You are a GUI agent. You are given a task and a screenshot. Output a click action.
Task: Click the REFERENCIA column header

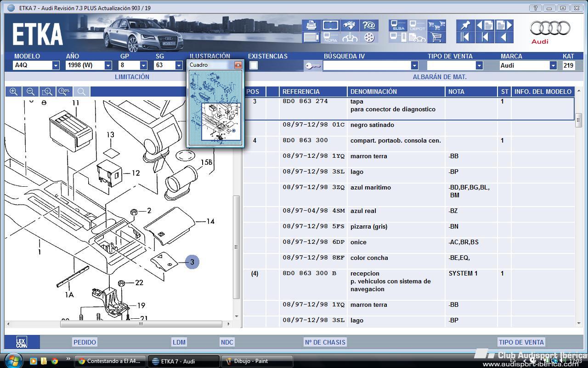coord(313,92)
